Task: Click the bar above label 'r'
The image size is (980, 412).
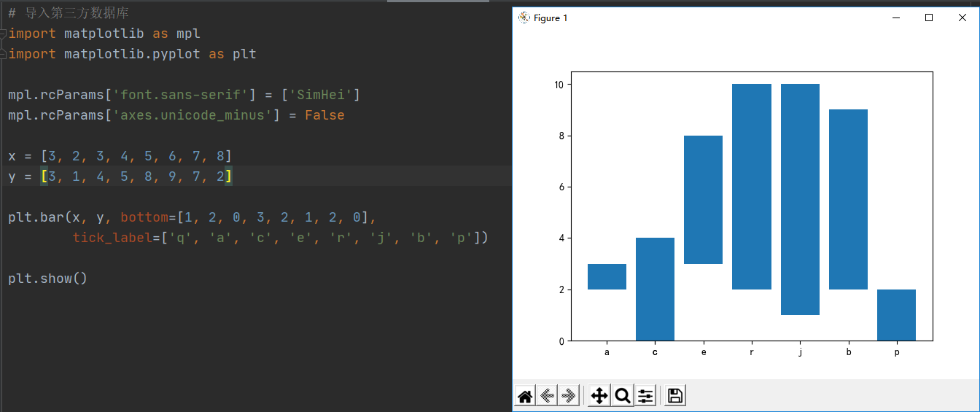Action: coord(752,187)
